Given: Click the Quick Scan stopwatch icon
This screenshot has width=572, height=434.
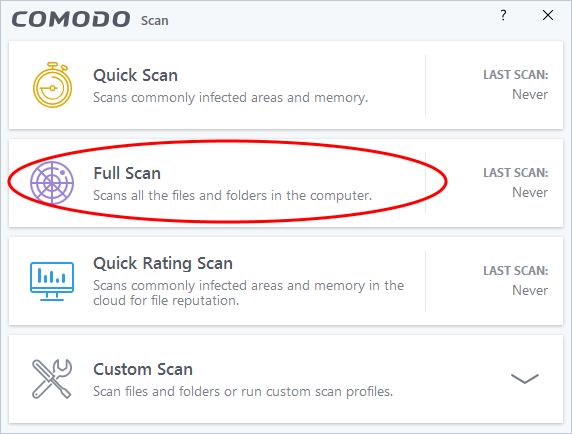Looking at the screenshot, I should (x=52, y=85).
